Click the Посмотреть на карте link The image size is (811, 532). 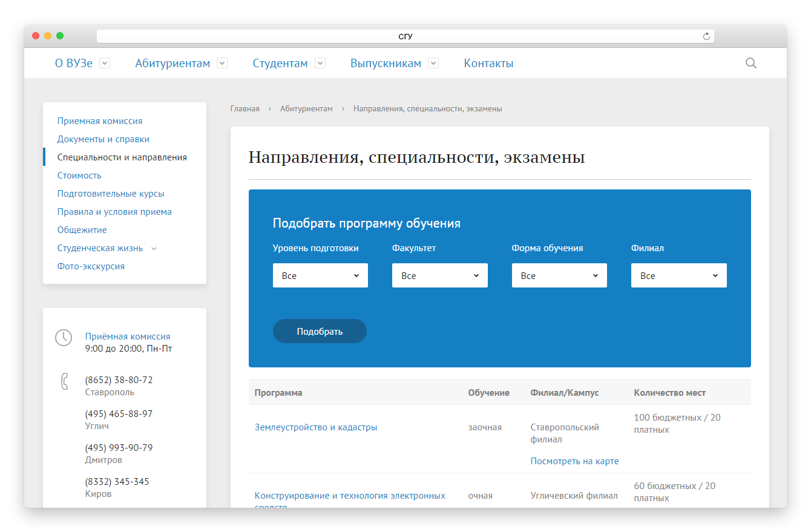tap(574, 461)
